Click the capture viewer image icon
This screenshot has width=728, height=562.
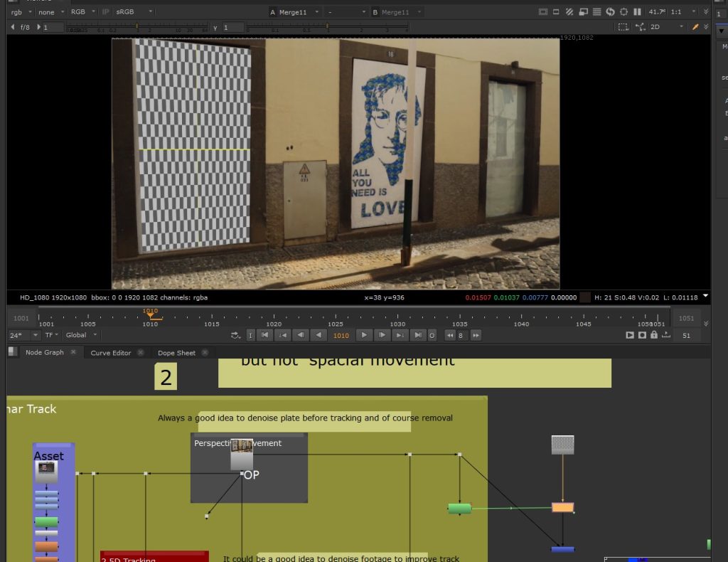coord(642,335)
